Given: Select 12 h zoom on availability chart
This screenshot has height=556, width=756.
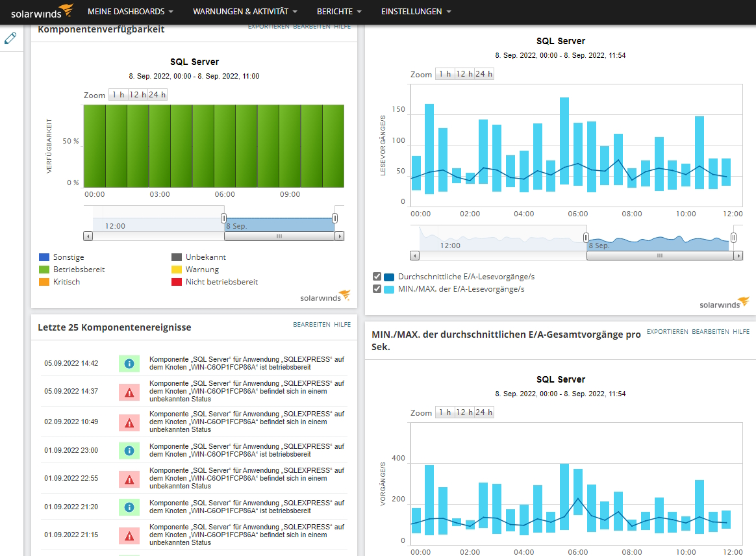Looking at the screenshot, I should pos(138,95).
